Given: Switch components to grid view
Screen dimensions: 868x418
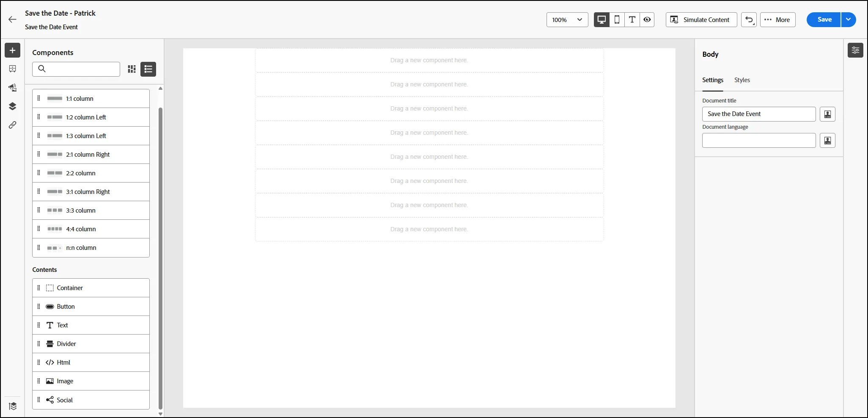Looking at the screenshot, I should point(132,69).
